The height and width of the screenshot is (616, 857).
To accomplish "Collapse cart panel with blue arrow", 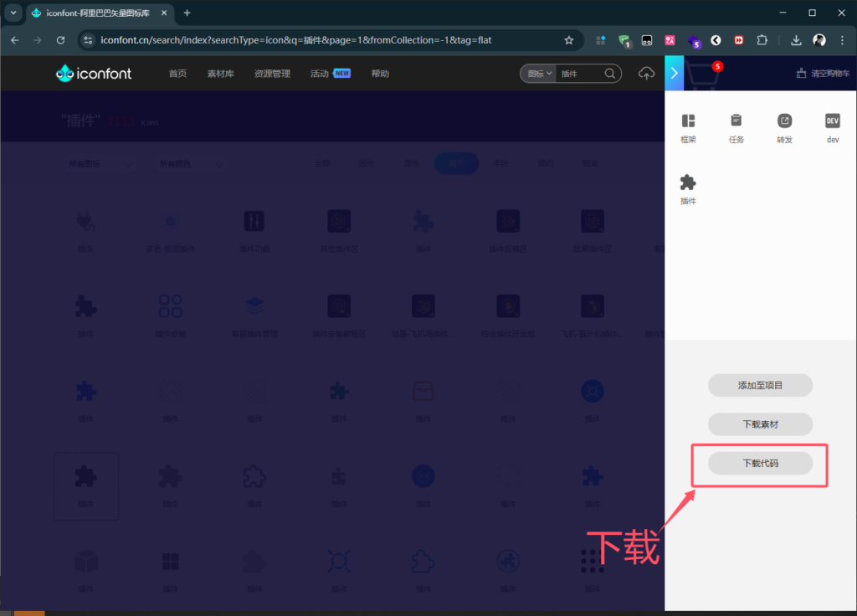I will tap(674, 74).
